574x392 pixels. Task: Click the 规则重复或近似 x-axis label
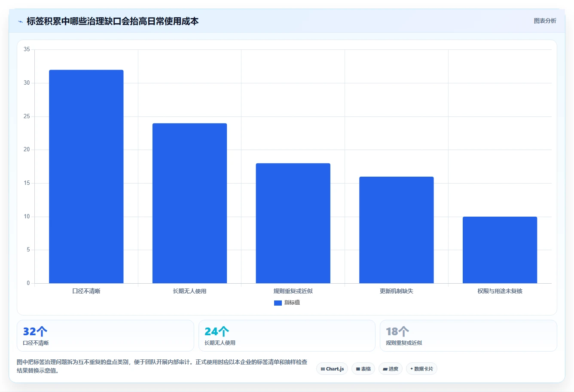[x=293, y=291]
